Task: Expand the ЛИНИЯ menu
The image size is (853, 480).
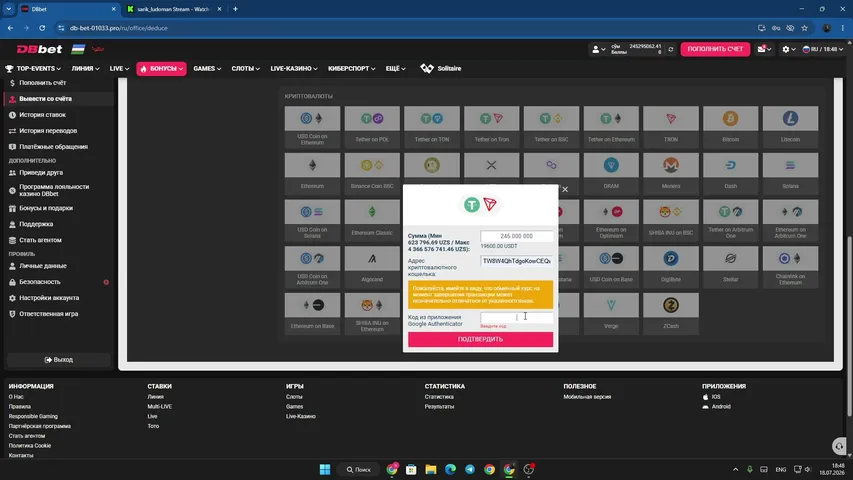Action: [85, 69]
